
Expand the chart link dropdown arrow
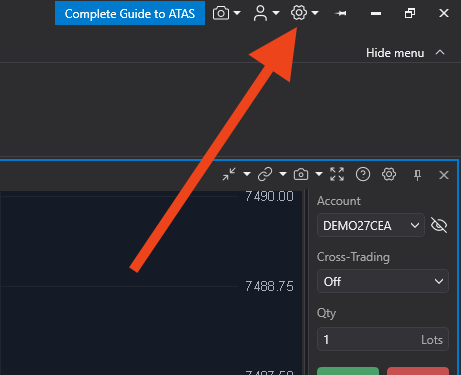click(283, 174)
